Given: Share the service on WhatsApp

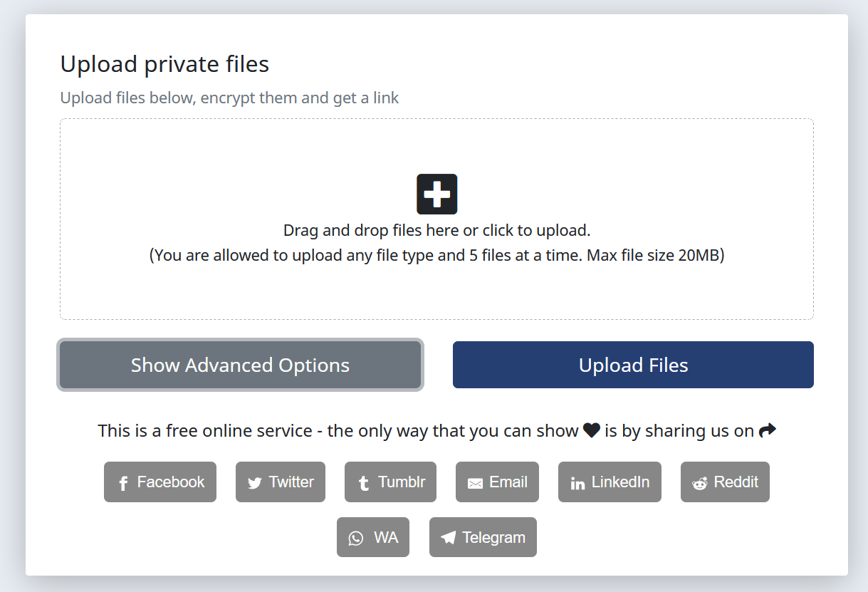Looking at the screenshot, I should 373,537.
